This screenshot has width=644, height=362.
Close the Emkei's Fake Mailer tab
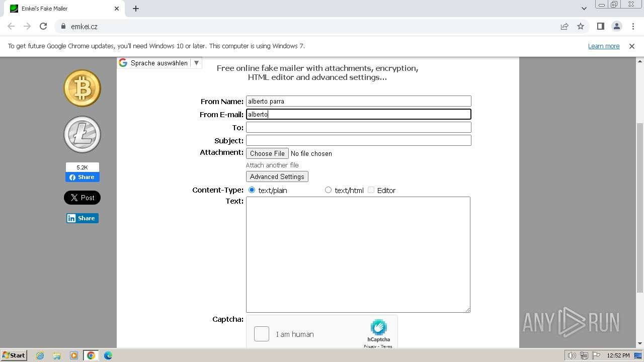(x=117, y=9)
